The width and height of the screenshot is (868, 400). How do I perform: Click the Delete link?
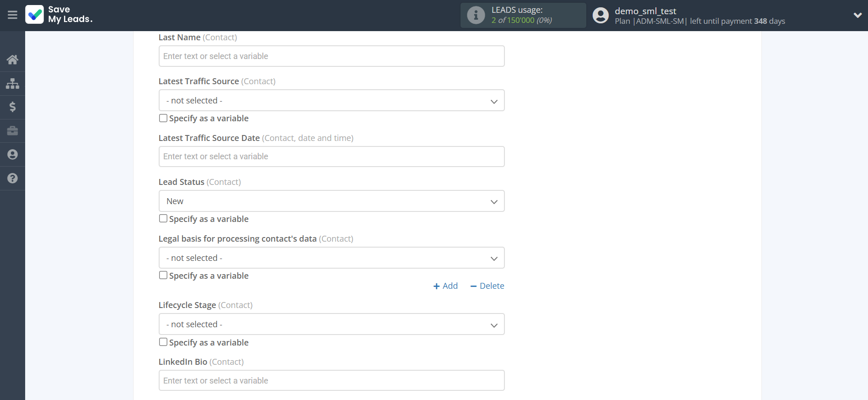[x=487, y=286]
